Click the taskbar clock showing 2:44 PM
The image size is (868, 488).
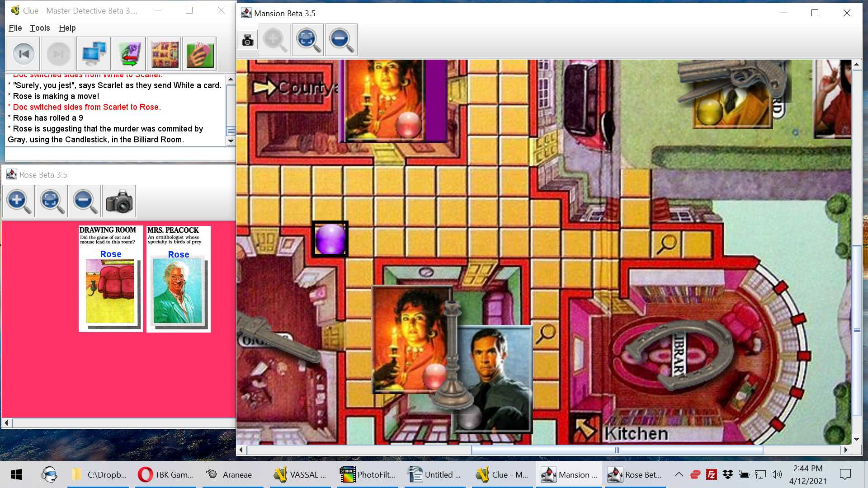tap(808, 474)
